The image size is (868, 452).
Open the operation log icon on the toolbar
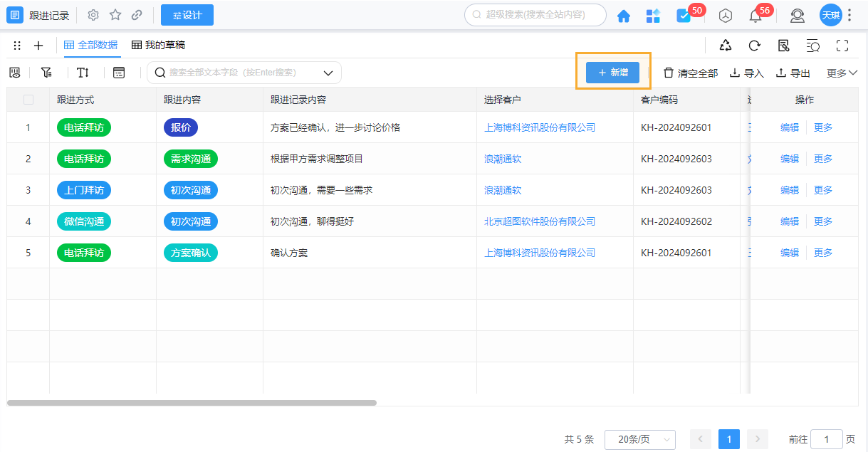point(783,45)
